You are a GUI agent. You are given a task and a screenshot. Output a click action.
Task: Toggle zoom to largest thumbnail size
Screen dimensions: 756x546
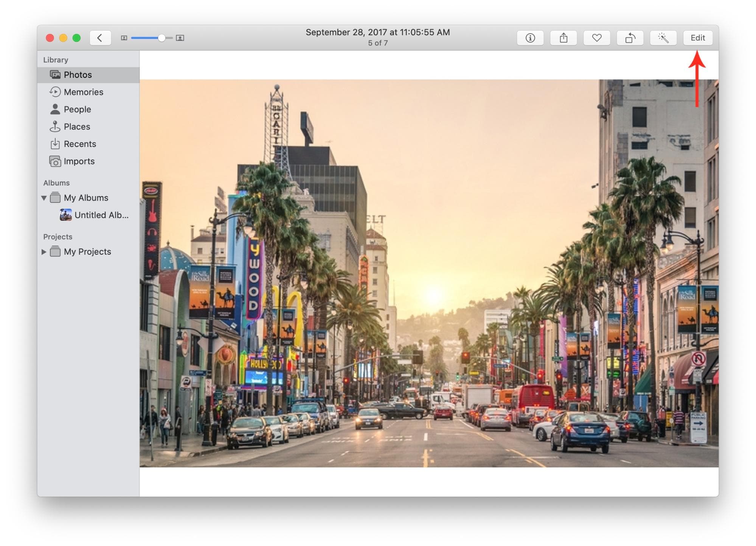180,38
